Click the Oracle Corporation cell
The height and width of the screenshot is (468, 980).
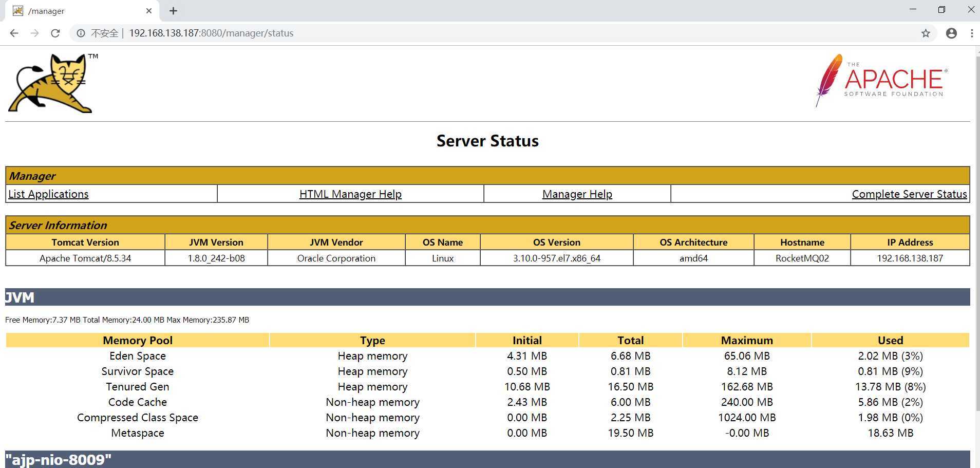(x=336, y=258)
